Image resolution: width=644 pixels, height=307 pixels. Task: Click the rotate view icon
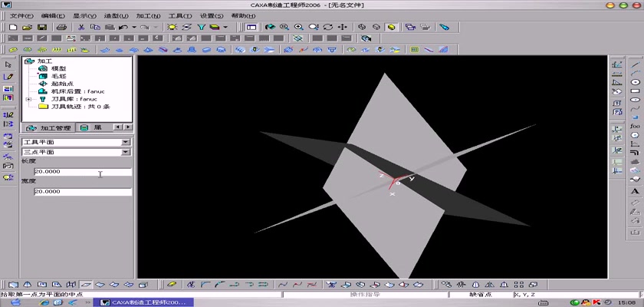(328, 27)
